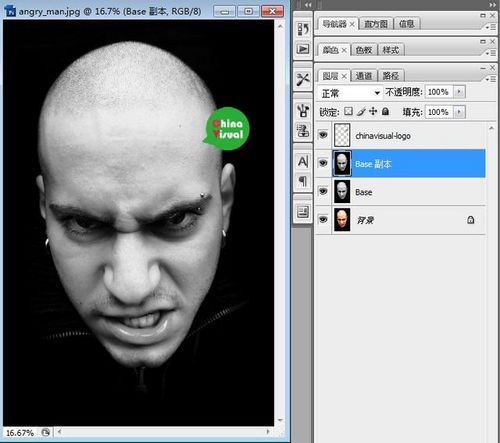
Task: Close the Navigator panel group
Action: 492,15
